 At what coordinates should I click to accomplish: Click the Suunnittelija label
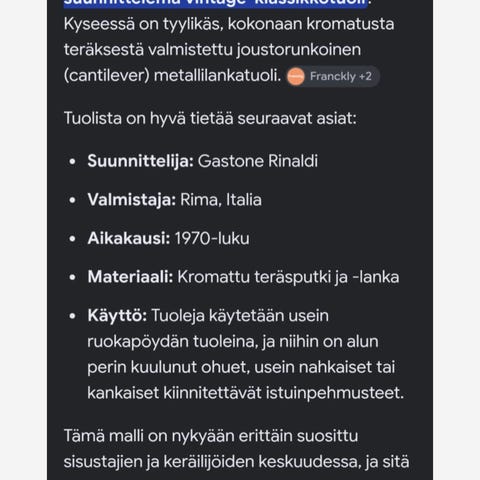coord(140,161)
